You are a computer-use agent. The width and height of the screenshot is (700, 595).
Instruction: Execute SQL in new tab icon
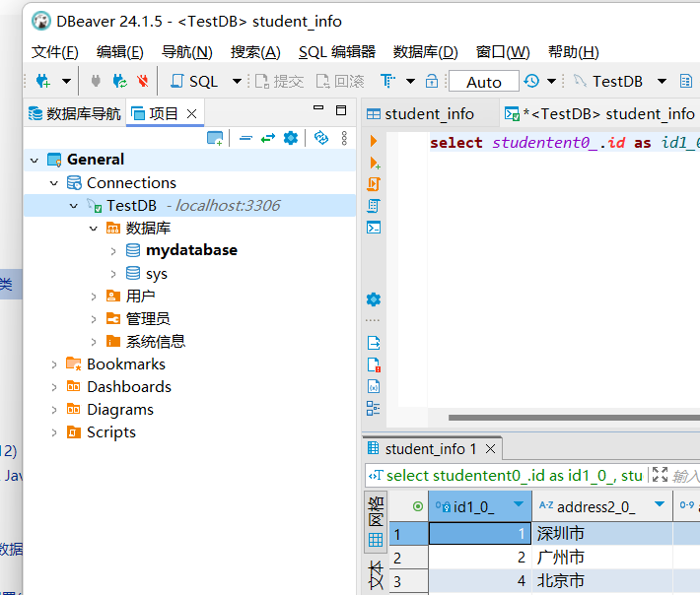pos(375,163)
